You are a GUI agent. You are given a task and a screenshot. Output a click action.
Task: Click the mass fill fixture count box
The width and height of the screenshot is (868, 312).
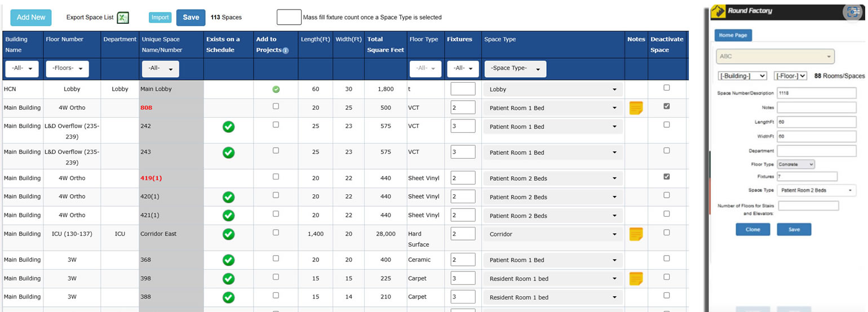coord(289,17)
